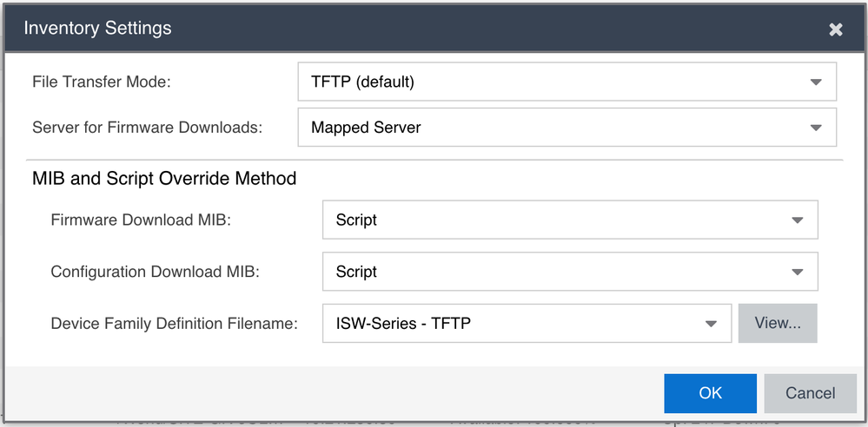Image resolution: width=868 pixels, height=427 pixels.
Task: Open the TFTP (default) combo box
Action: (567, 82)
